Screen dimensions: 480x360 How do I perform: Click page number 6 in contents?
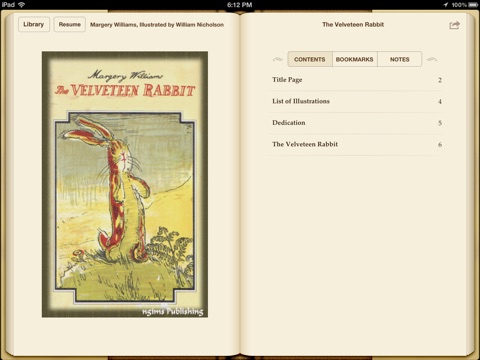click(440, 145)
